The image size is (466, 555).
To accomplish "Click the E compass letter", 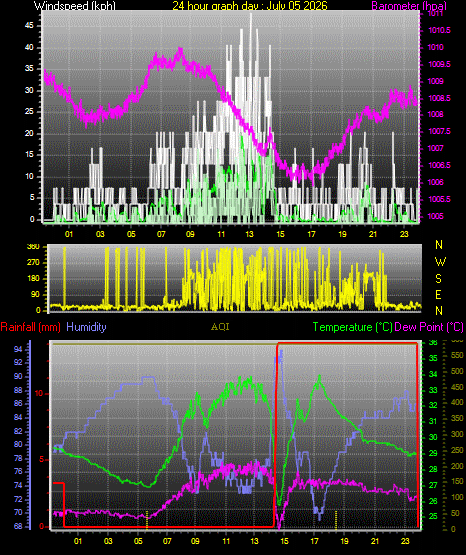I will pos(438,295).
